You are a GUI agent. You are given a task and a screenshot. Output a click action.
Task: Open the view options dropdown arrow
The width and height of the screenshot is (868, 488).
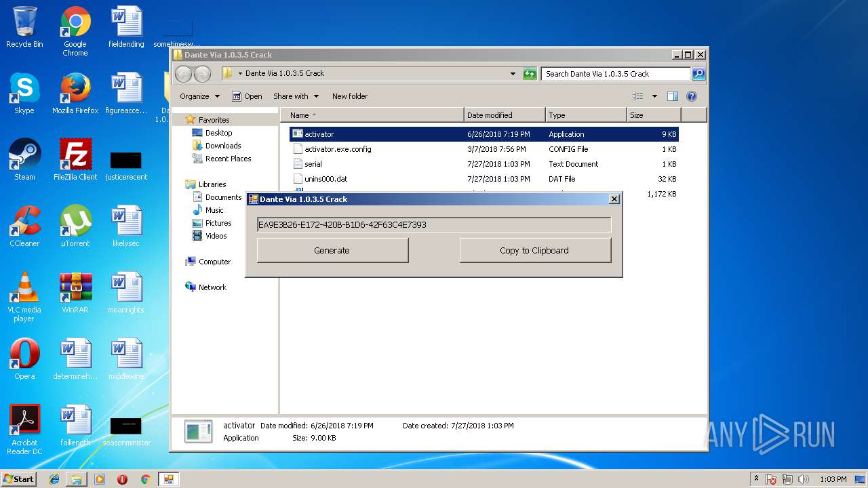[654, 96]
